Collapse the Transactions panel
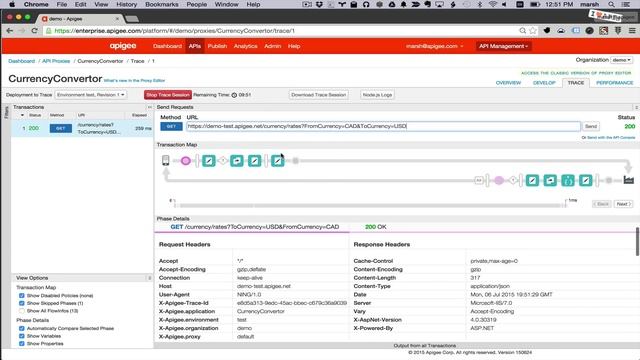 pyautogui.click(x=149, y=107)
